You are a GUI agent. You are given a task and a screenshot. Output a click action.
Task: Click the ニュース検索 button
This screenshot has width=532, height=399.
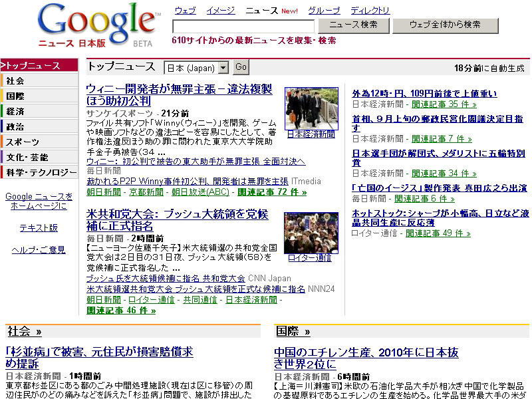[x=353, y=25]
